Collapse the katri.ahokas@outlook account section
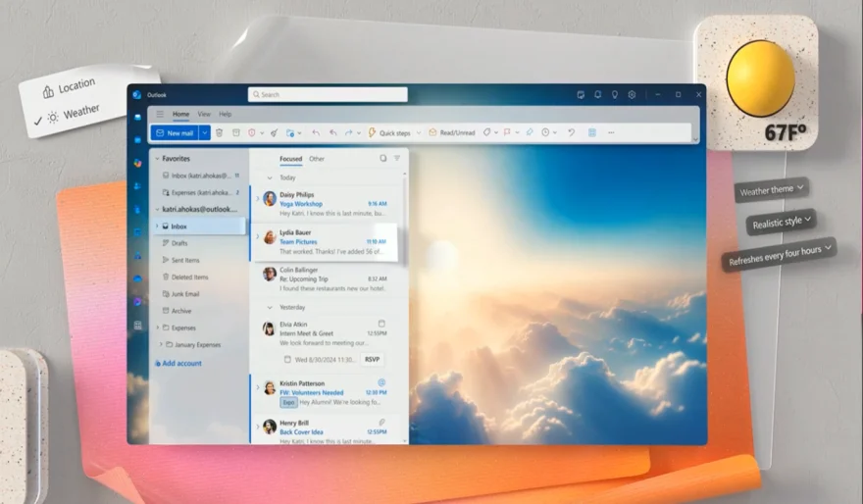The height and width of the screenshot is (504, 863). (157, 209)
